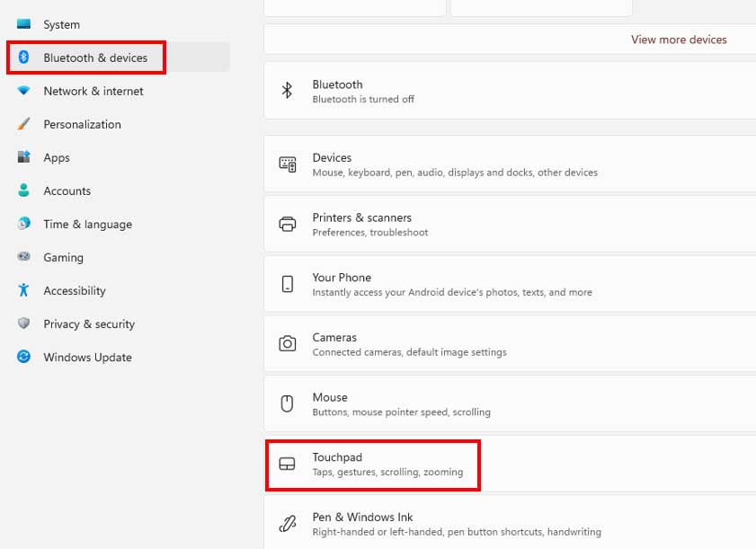Open Accounts settings page
This screenshot has width=756, height=549.
[67, 190]
